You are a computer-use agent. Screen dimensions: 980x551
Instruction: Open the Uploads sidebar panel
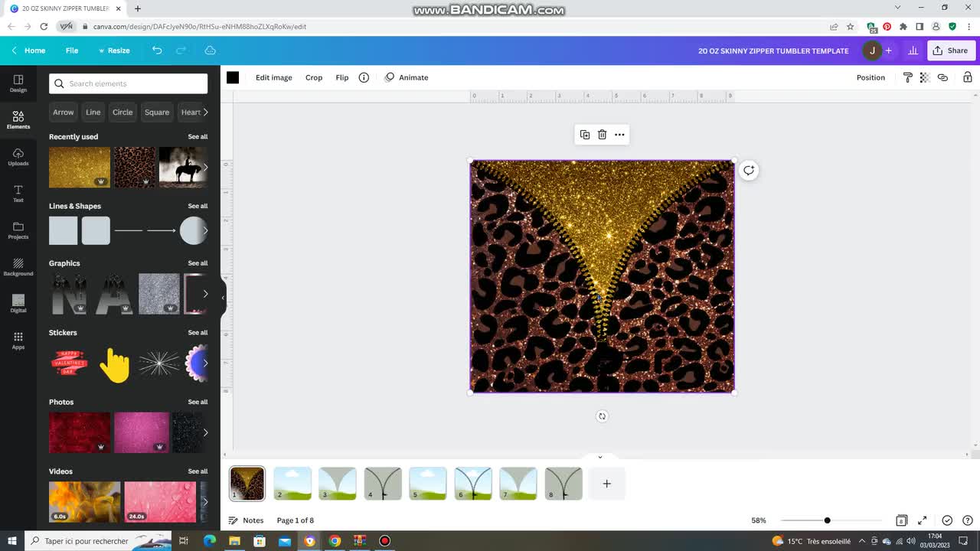18,157
